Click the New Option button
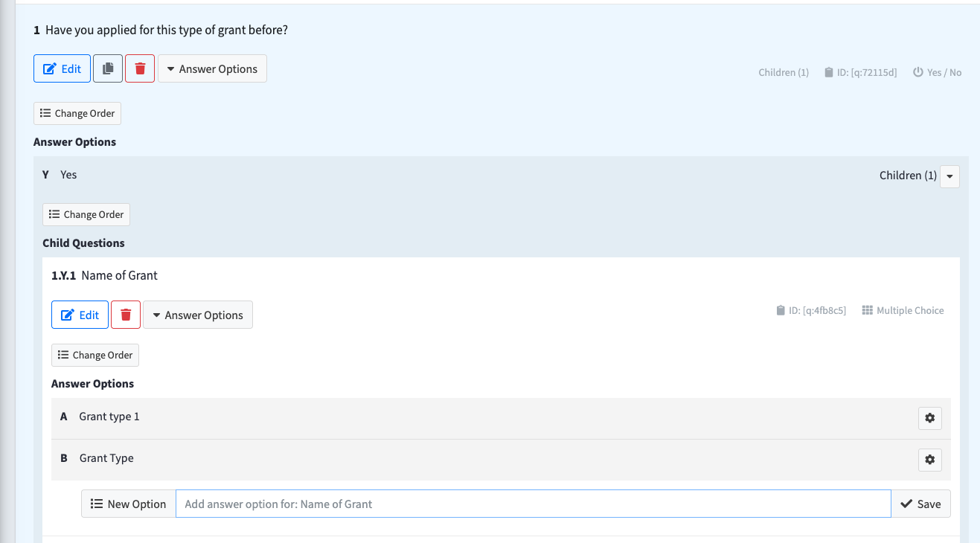Viewport: 980px width, 543px height. (x=129, y=504)
